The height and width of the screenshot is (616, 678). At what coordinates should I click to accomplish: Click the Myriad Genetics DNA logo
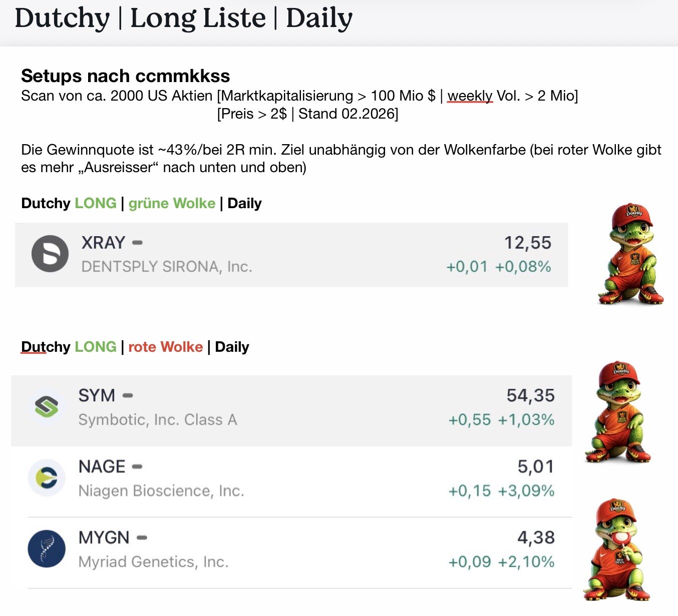coord(47,549)
